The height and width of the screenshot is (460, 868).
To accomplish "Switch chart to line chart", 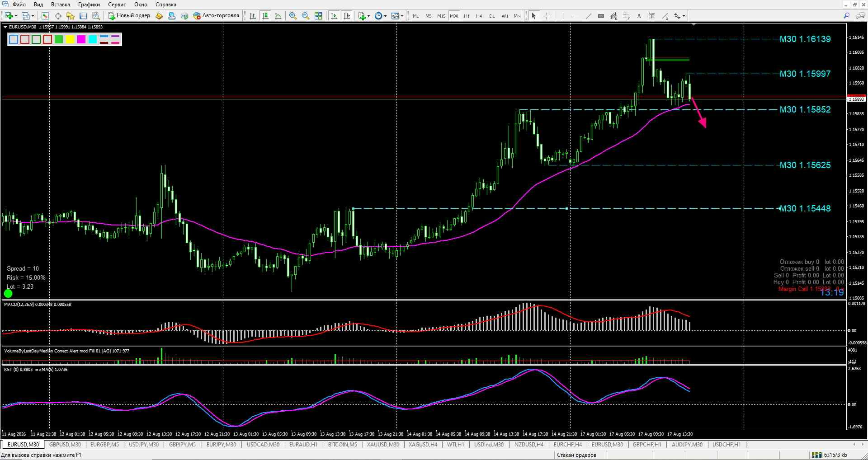I will 278,16.
